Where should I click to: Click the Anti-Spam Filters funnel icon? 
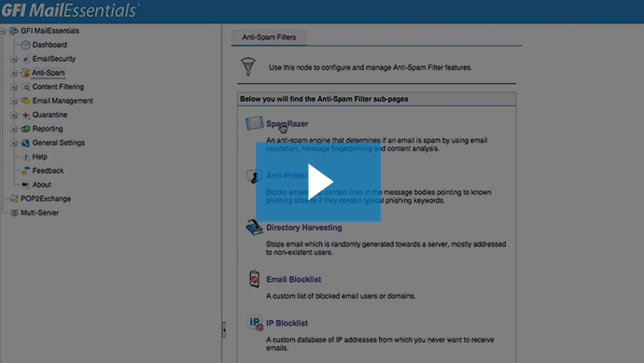[248, 66]
